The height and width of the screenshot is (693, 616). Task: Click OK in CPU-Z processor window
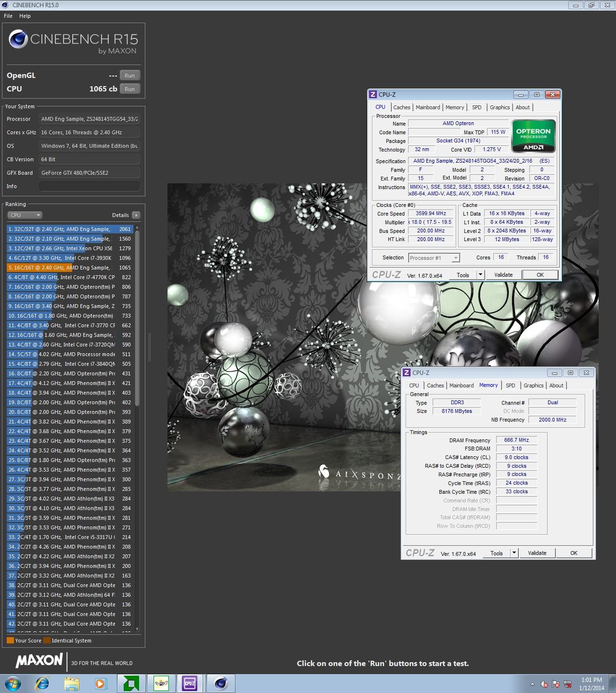(x=540, y=275)
